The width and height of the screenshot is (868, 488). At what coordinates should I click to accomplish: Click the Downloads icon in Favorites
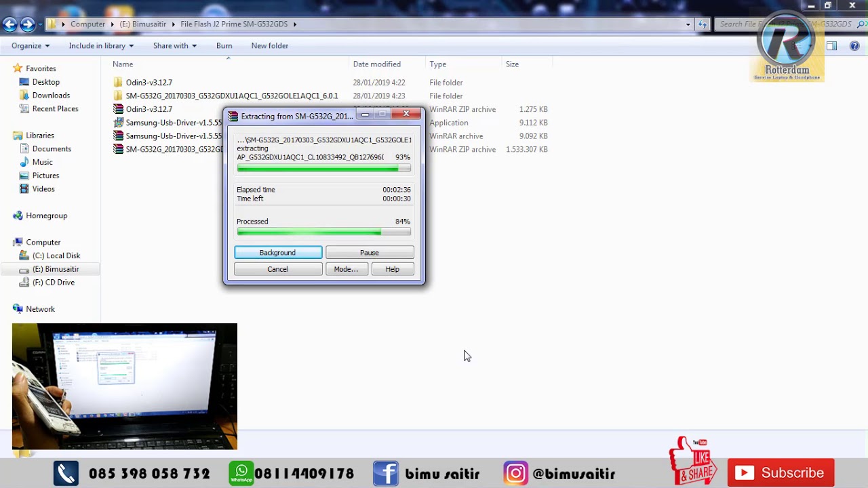point(24,96)
